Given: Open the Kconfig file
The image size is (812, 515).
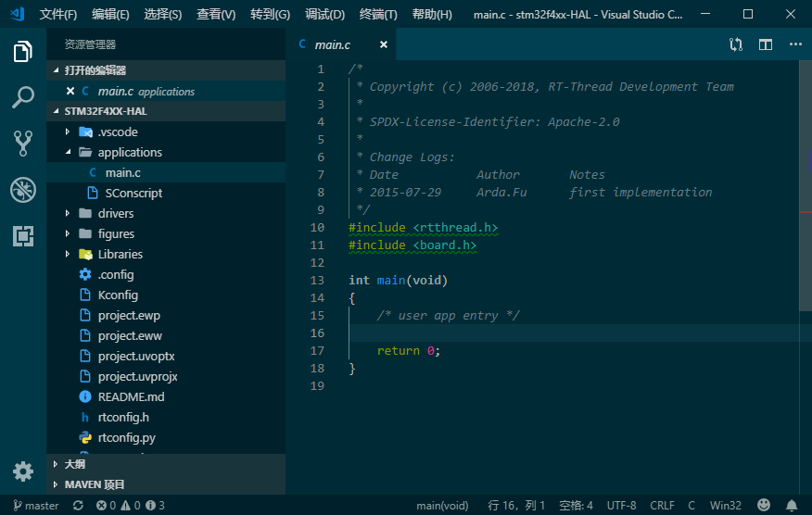Looking at the screenshot, I should point(166,295).
